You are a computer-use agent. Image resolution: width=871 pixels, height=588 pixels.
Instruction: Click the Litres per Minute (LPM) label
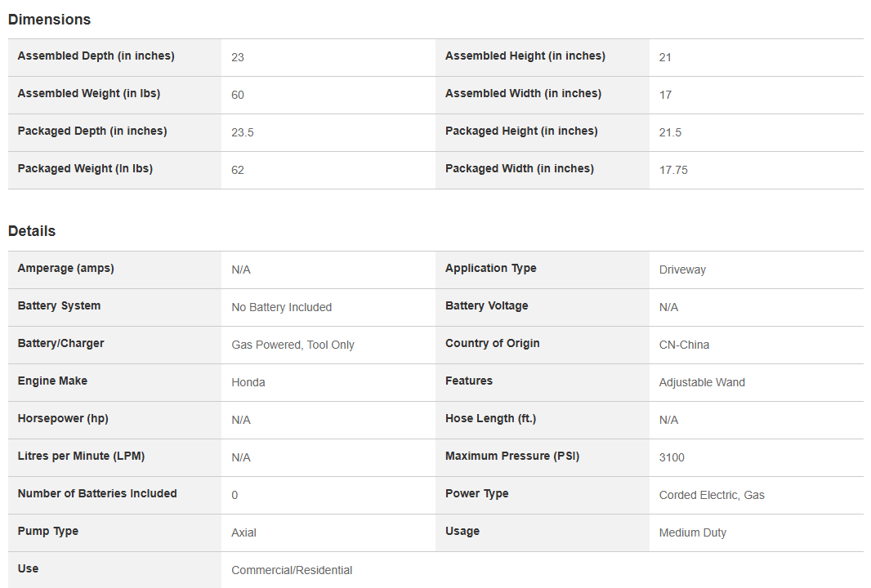pos(81,457)
